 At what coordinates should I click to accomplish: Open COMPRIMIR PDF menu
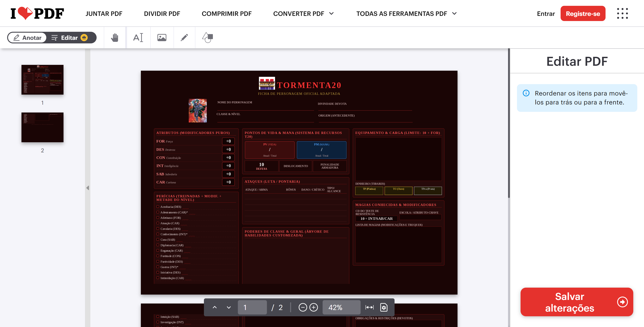click(227, 13)
